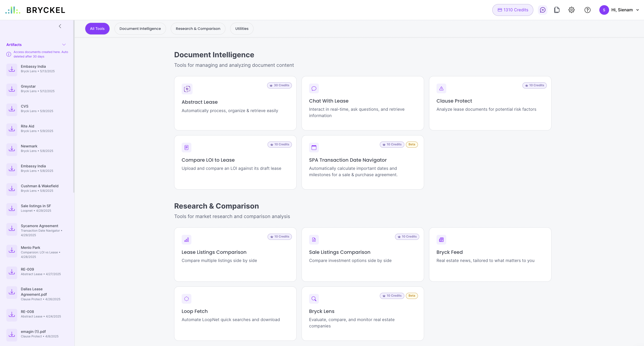Image resolution: width=644 pixels, height=346 pixels.
Task: Click the Abstract Lease card icon
Action: tap(187, 89)
